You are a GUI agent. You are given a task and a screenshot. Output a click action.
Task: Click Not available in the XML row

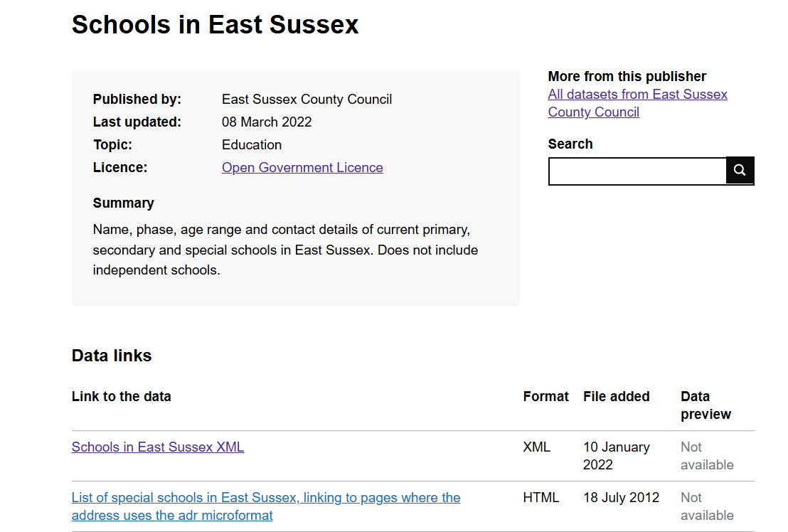point(706,456)
